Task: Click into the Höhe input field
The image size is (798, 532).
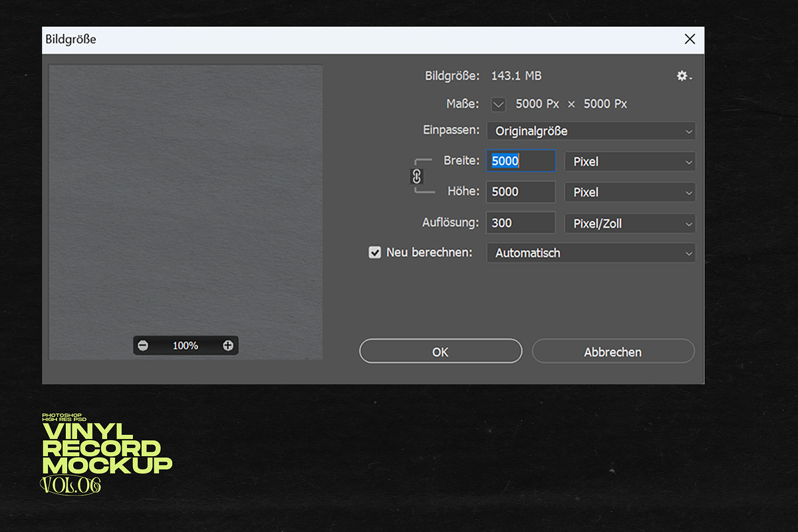Action: click(x=521, y=192)
